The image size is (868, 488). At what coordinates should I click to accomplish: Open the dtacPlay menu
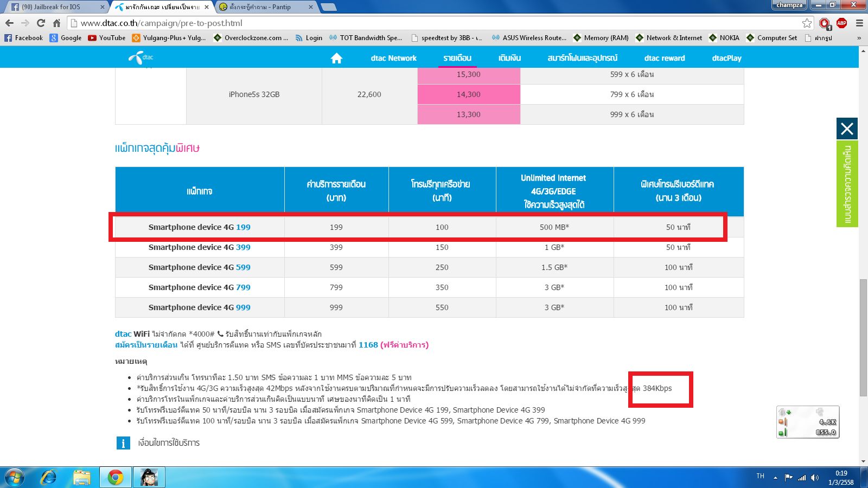click(x=726, y=58)
